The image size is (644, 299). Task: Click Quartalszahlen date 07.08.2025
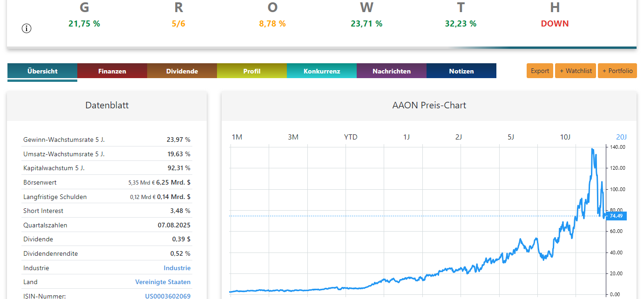coord(174,225)
